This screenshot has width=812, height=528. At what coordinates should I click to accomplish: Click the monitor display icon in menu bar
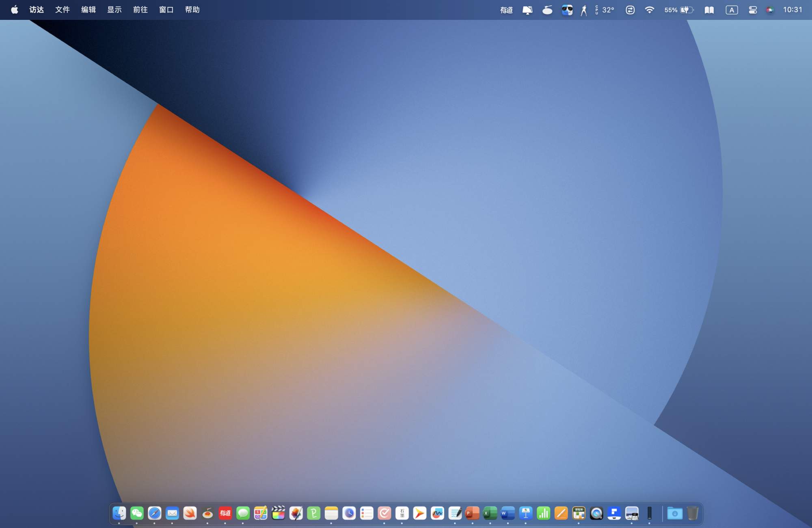click(527, 10)
